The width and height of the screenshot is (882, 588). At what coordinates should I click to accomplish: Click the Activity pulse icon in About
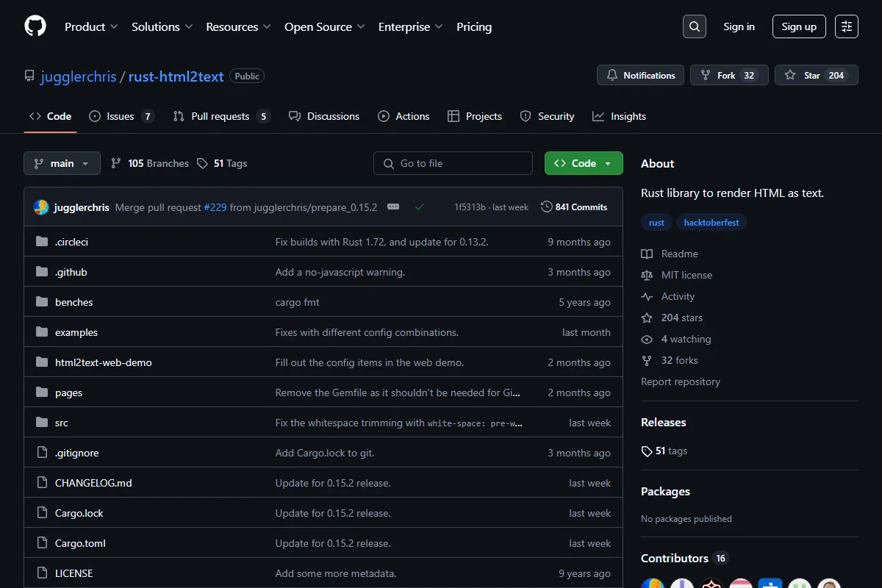(x=647, y=297)
